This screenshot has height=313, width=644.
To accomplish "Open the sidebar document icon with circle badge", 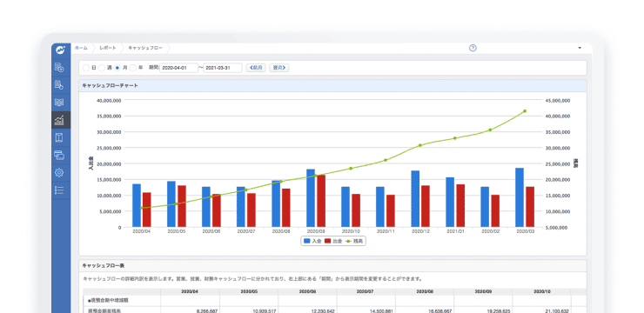I will [x=59, y=85].
